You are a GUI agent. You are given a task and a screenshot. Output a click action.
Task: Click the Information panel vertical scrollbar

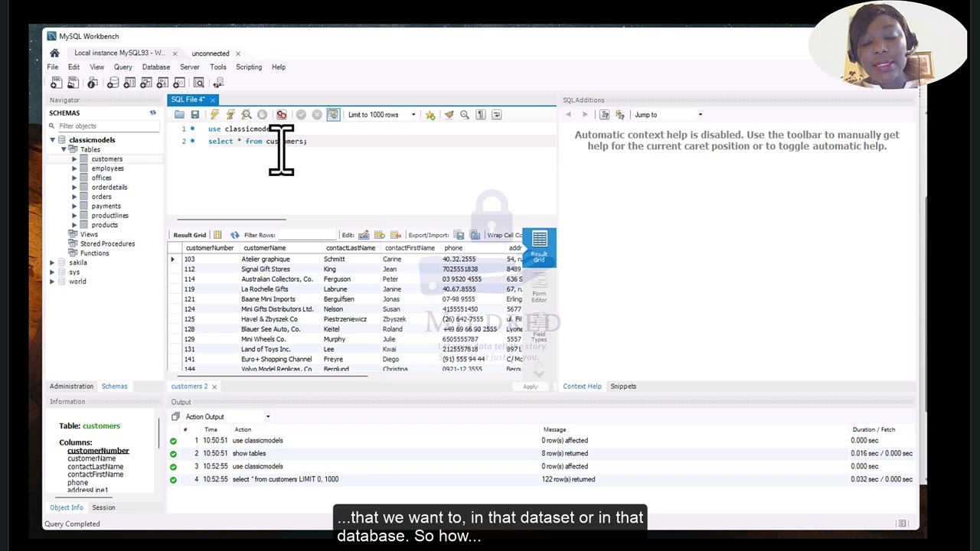[x=159, y=434]
